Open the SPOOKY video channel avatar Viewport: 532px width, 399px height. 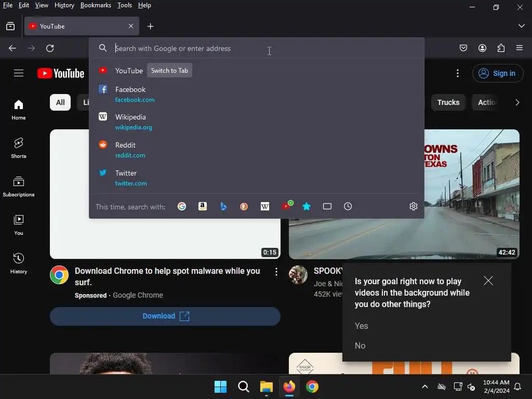[298, 275]
